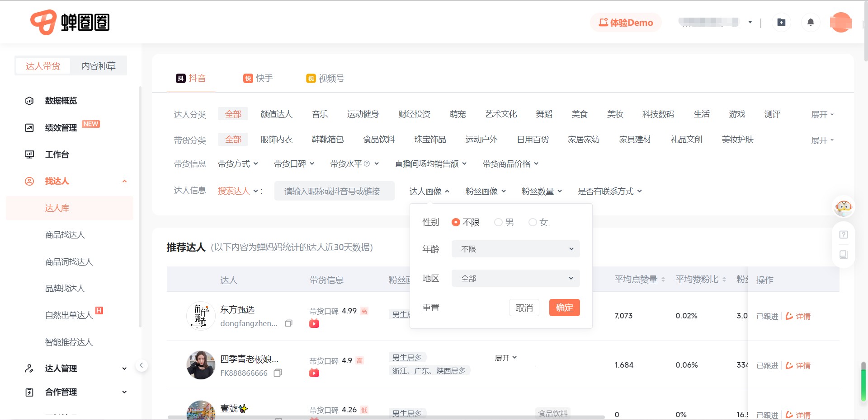Open the 年龄 dropdown
This screenshot has width=868, height=420.
pos(515,249)
